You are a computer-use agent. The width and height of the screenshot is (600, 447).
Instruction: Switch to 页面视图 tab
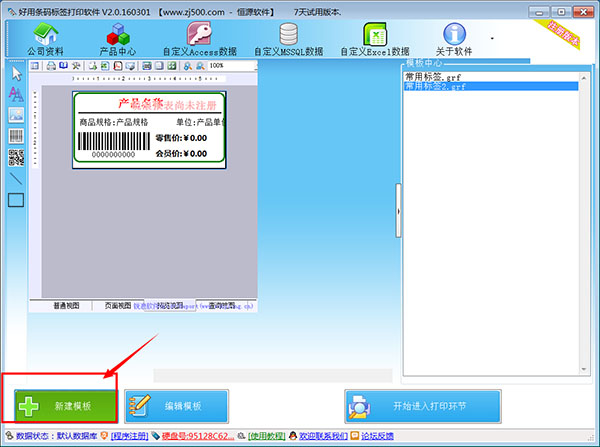click(x=118, y=305)
